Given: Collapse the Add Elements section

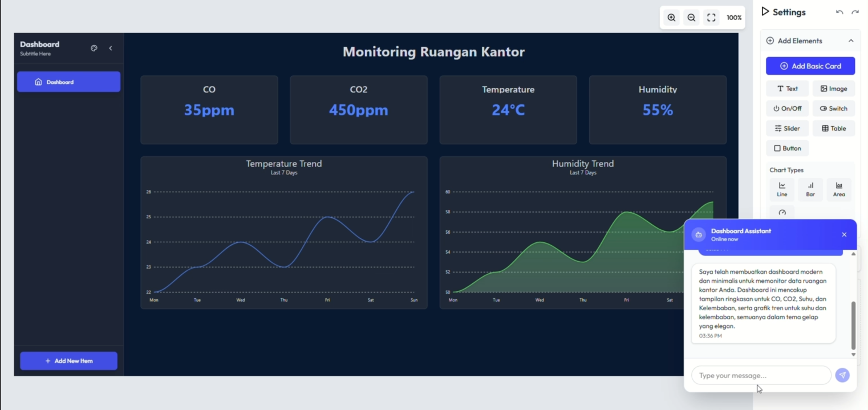Looking at the screenshot, I should tap(851, 41).
